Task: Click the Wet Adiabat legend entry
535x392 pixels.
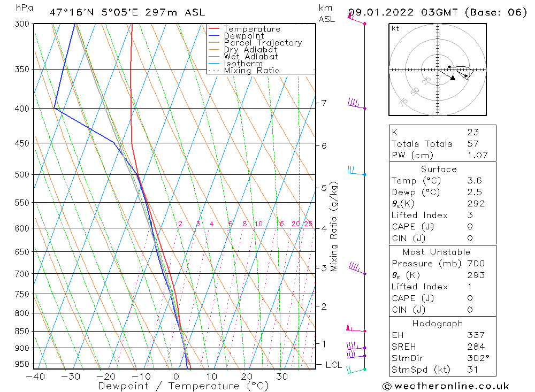Action: (243, 56)
